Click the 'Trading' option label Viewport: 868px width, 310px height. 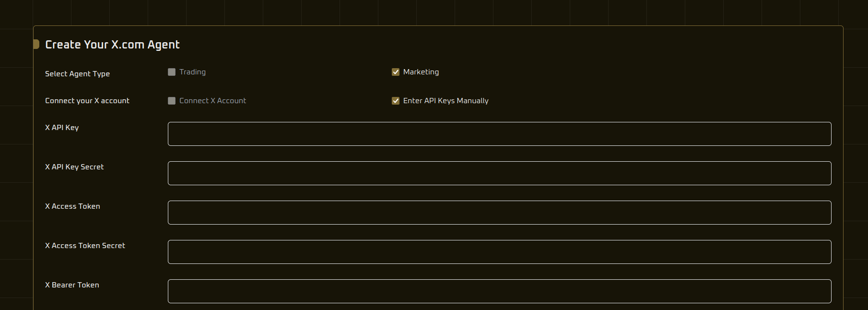192,72
